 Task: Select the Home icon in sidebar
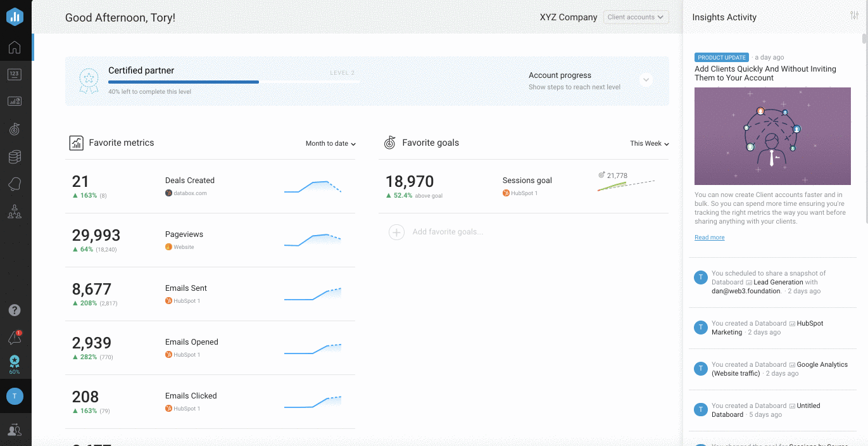click(x=15, y=48)
